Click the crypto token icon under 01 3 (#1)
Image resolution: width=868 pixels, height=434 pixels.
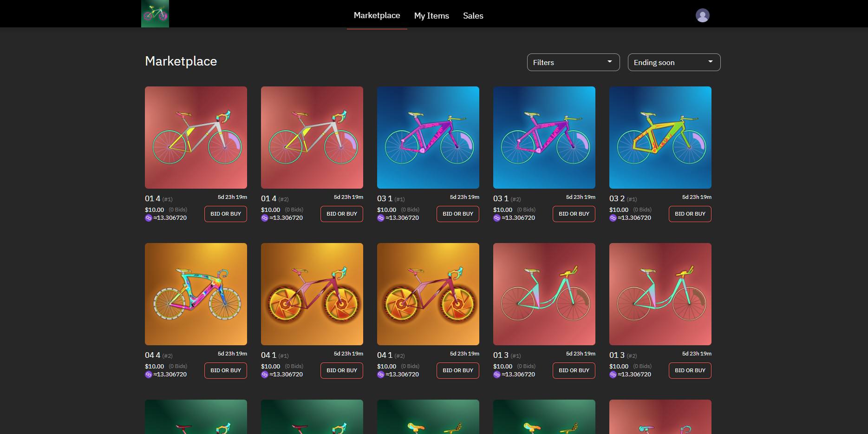pos(497,375)
